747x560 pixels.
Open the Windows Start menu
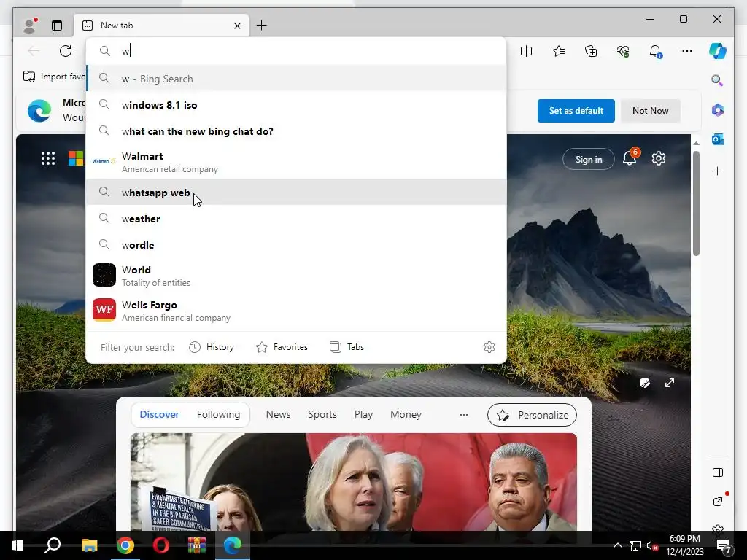coord(18,545)
